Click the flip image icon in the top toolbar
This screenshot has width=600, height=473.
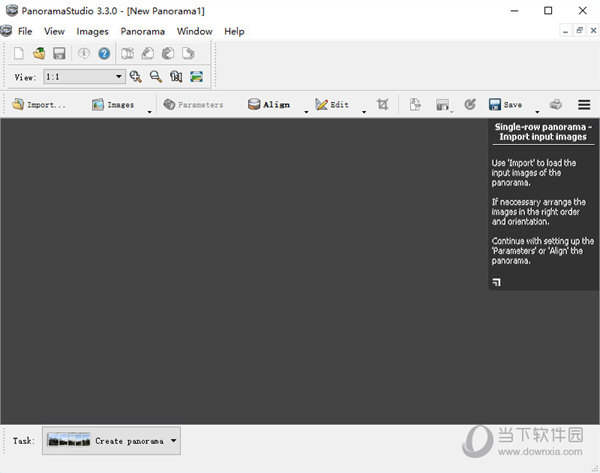coord(128,53)
